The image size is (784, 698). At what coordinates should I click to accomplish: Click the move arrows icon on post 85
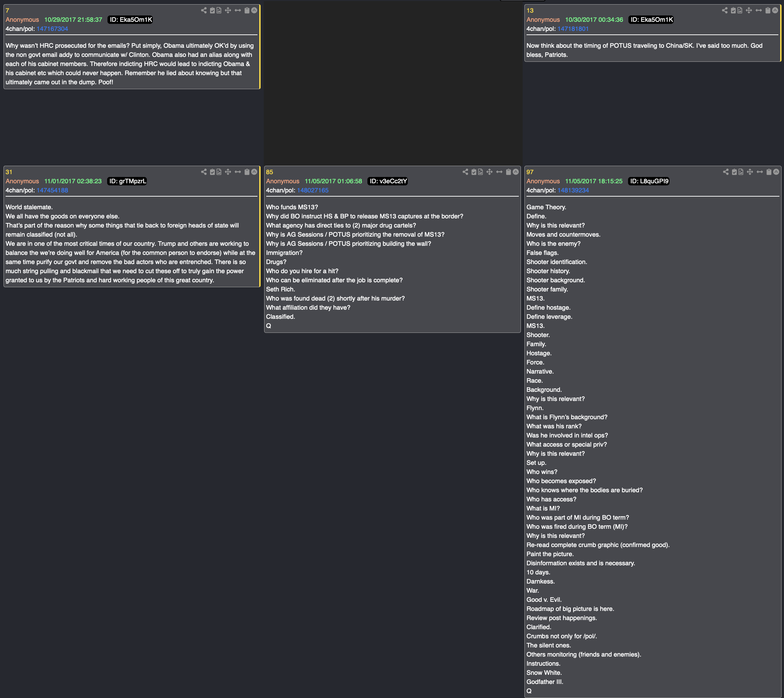pos(489,172)
